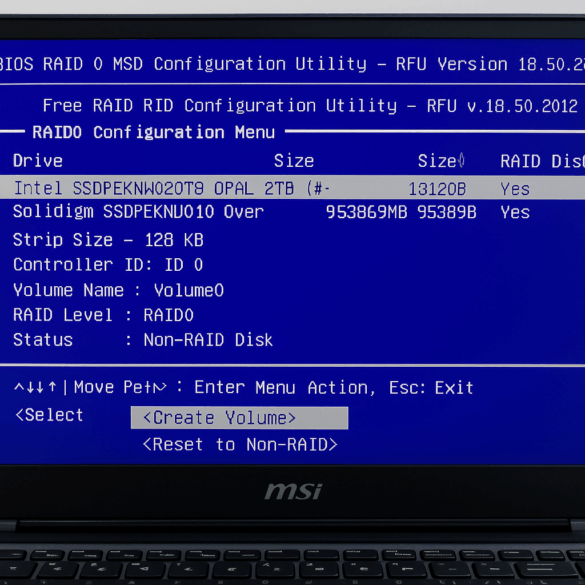Click the RAID Level RAID0 setting
Screen dimensions: 585x585
(x=103, y=315)
